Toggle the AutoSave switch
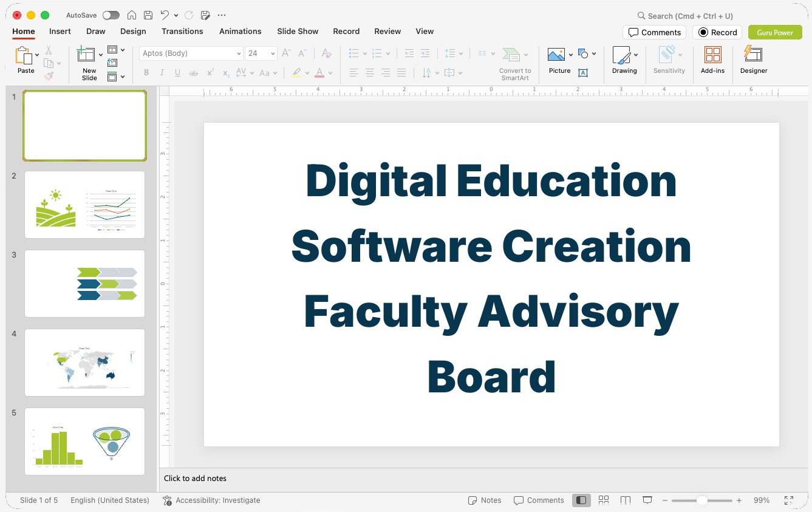 [111, 15]
